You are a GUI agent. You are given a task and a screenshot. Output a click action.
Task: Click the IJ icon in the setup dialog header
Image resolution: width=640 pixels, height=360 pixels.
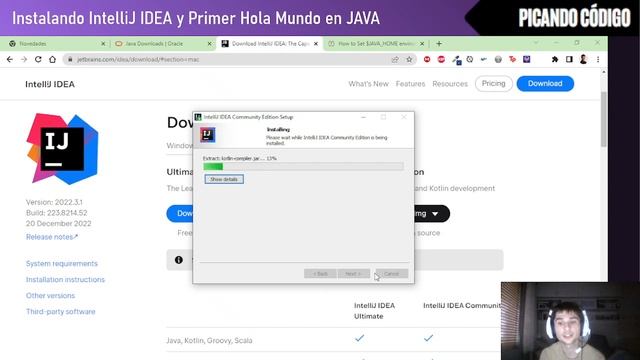pos(207,135)
